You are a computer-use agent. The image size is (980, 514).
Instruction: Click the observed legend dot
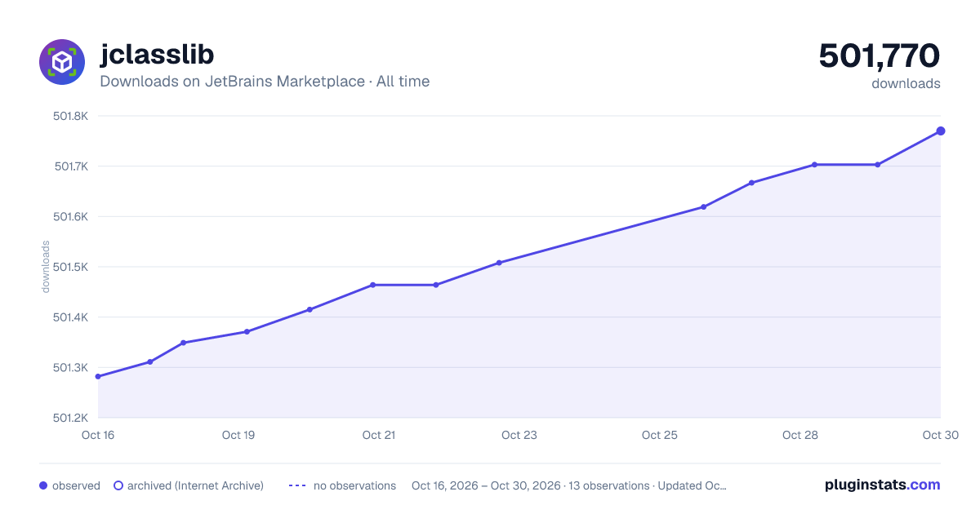pyautogui.click(x=43, y=485)
